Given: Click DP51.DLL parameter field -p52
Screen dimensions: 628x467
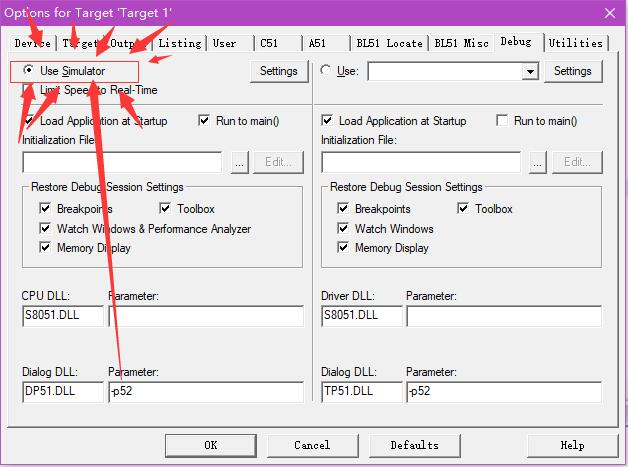Looking at the screenshot, I should [x=206, y=392].
